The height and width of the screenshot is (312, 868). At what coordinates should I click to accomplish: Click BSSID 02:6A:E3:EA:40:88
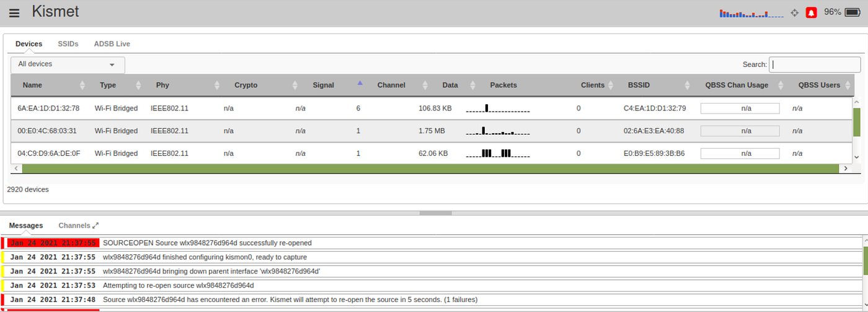(653, 131)
